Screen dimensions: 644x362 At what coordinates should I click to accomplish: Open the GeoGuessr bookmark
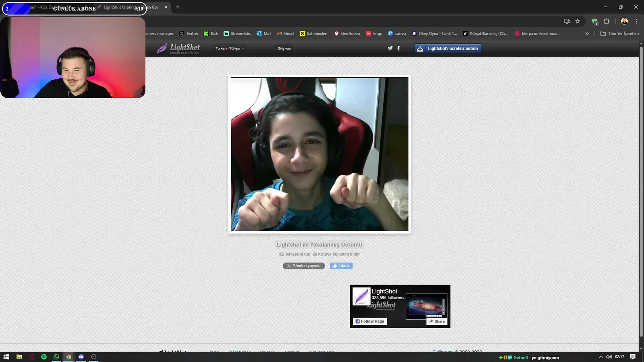347,34
